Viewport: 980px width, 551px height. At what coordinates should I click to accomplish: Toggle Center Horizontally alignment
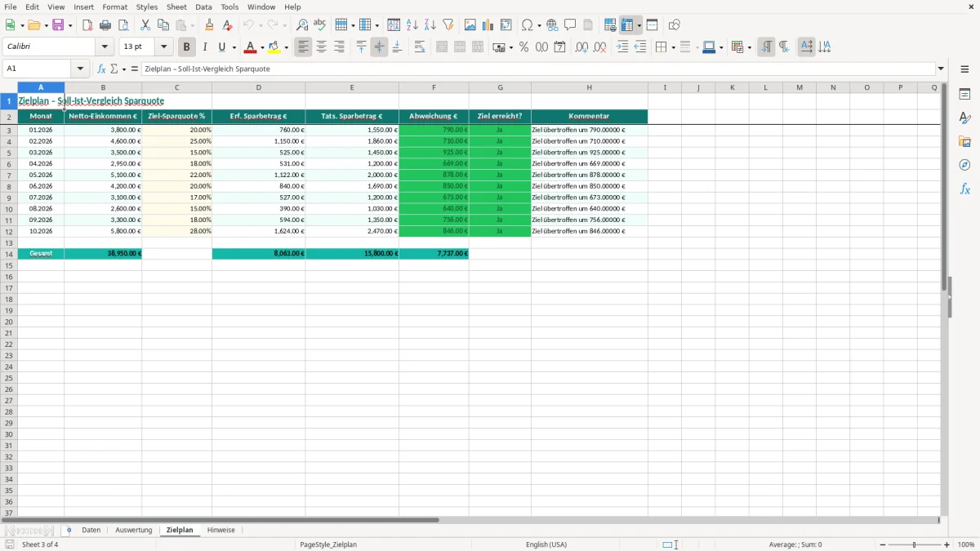click(x=321, y=47)
